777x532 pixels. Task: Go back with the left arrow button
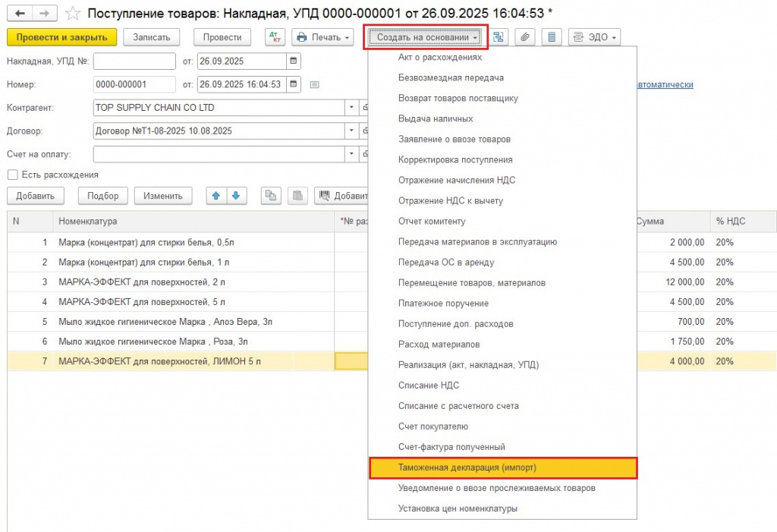coord(20,14)
